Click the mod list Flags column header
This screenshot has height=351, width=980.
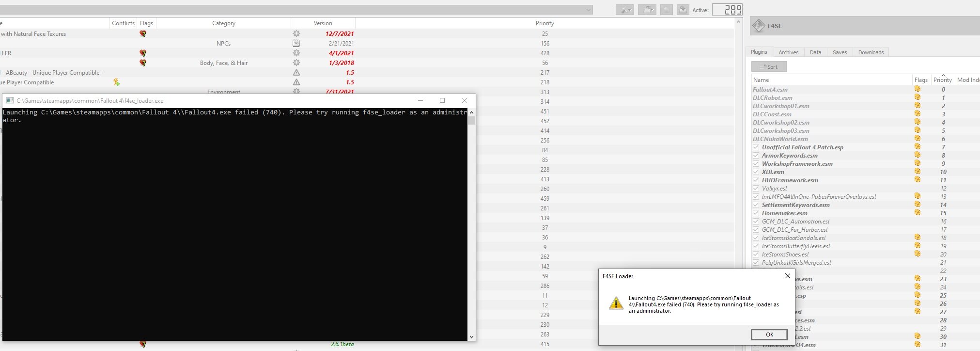146,23
